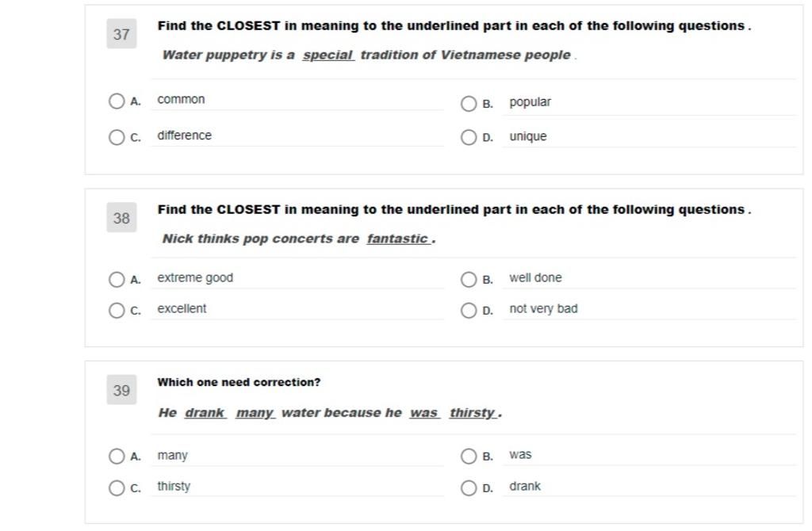Click the answer text 'excellent'
The image size is (812, 531).
pyautogui.click(x=182, y=308)
